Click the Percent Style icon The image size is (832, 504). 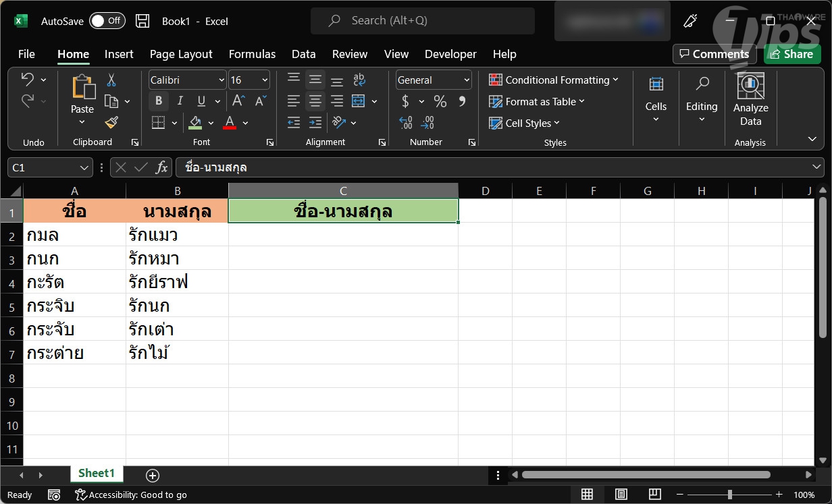(440, 101)
